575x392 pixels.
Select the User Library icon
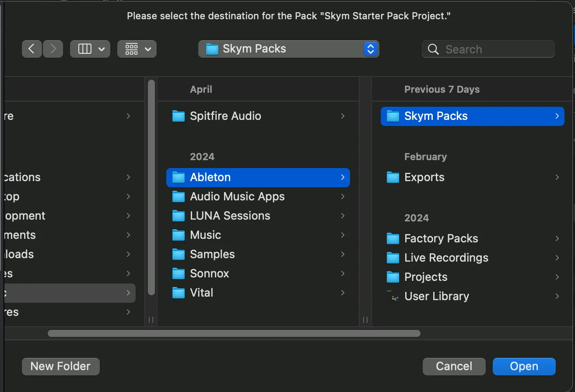pyautogui.click(x=393, y=296)
